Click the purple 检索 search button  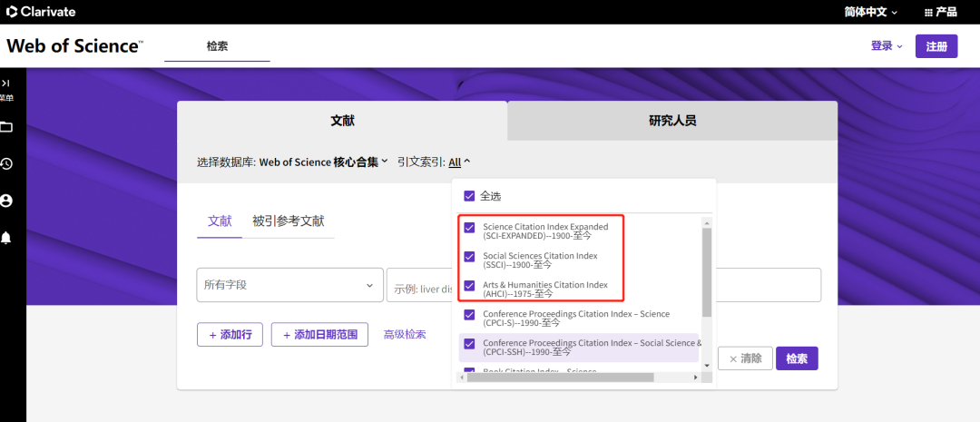[x=797, y=358]
